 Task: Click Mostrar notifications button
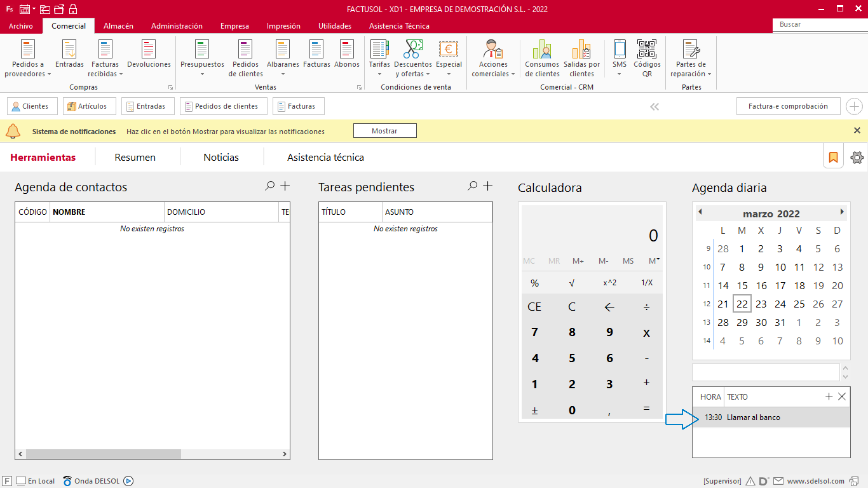384,131
